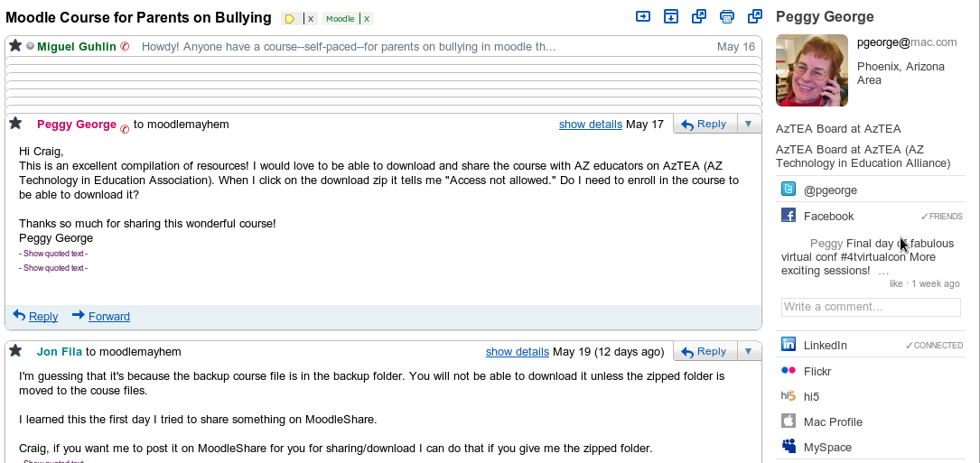
Task: Open the Twitter @pgeorge profile entry
Action: (830, 190)
